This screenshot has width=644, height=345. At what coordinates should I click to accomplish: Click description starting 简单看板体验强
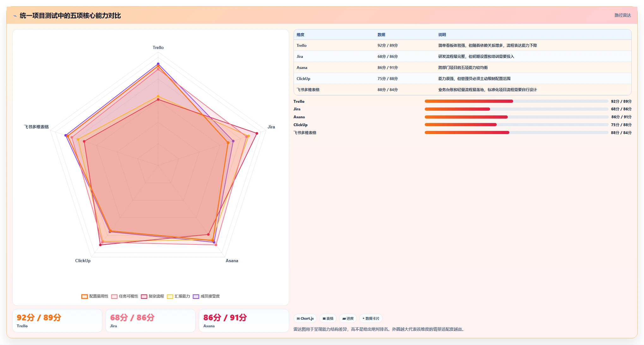tap(488, 46)
